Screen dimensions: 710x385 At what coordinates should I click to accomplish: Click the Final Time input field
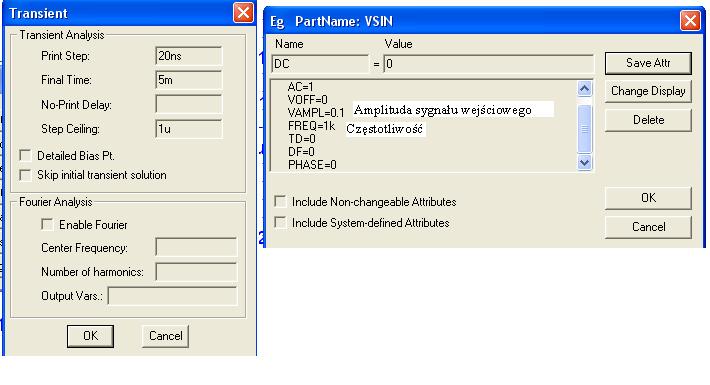188,80
